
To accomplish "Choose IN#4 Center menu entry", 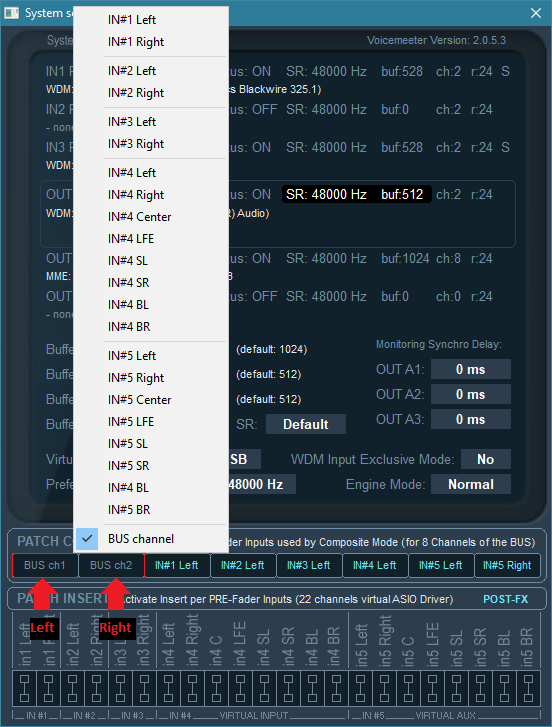I will click(151, 217).
